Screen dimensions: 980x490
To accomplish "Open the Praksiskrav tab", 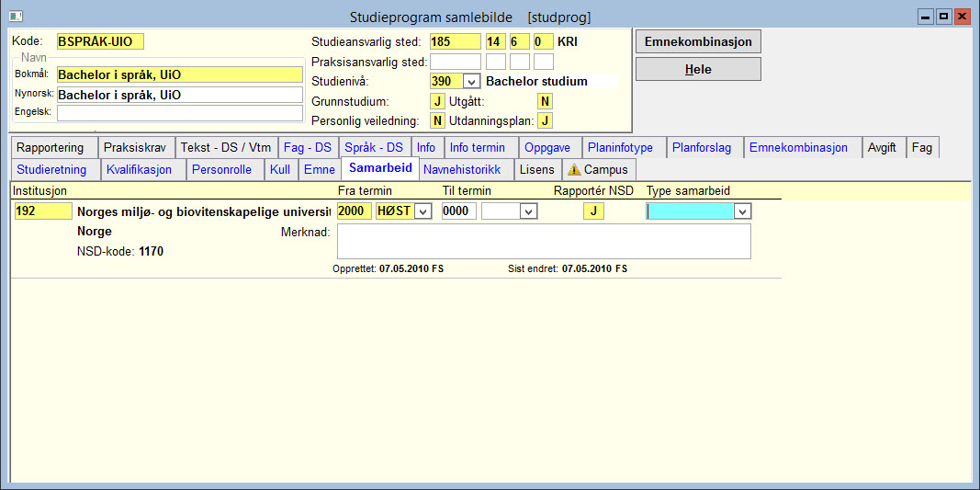I will [x=135, y=148].
